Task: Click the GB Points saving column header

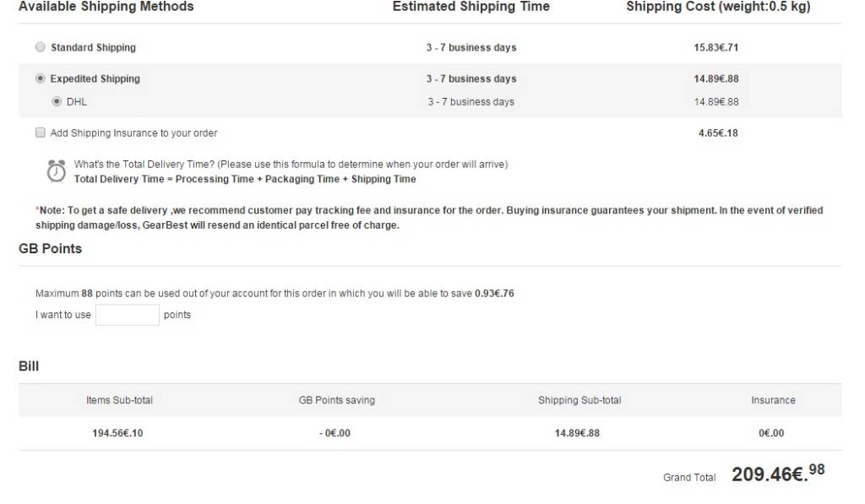Action: (x=336, y=400)
